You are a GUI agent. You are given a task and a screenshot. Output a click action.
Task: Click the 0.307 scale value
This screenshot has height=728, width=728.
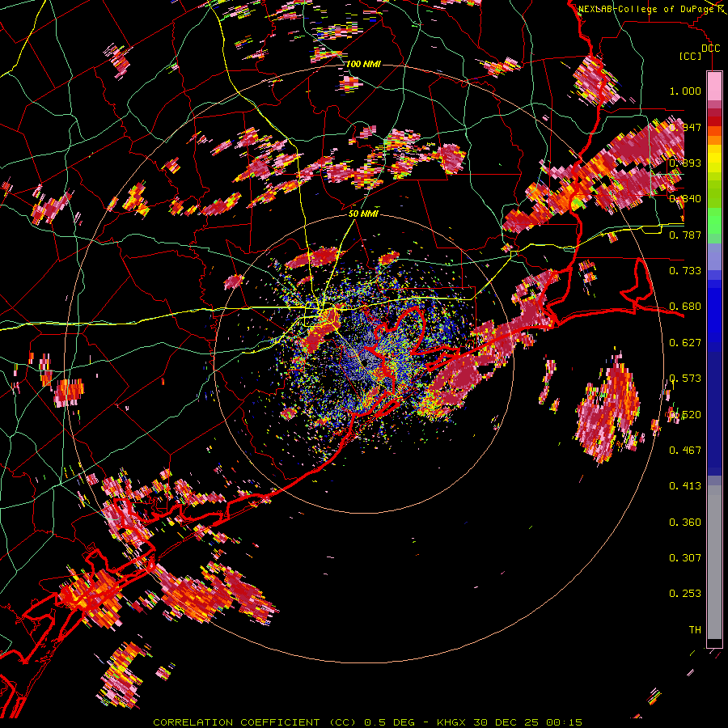(685, 557)
